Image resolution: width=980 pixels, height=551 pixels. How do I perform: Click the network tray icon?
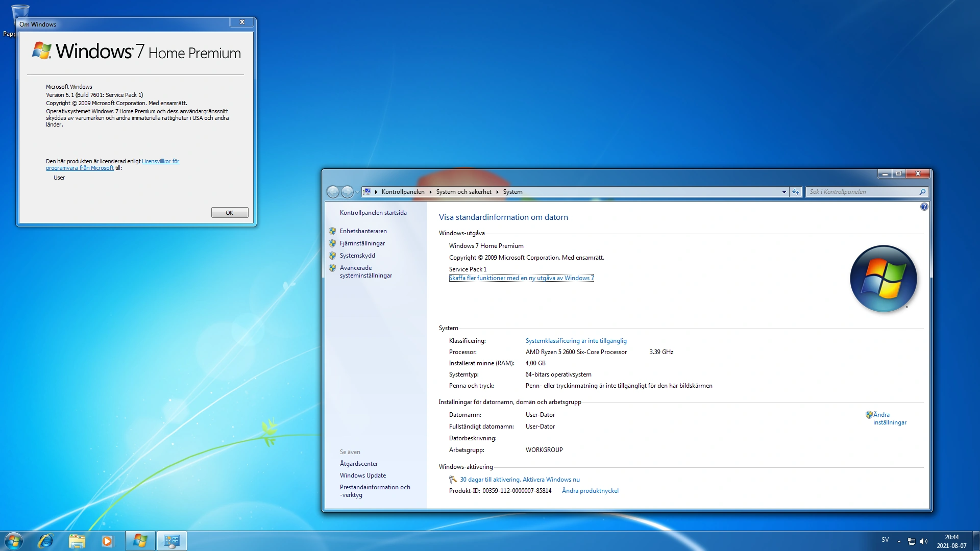[x=912, y=541]
